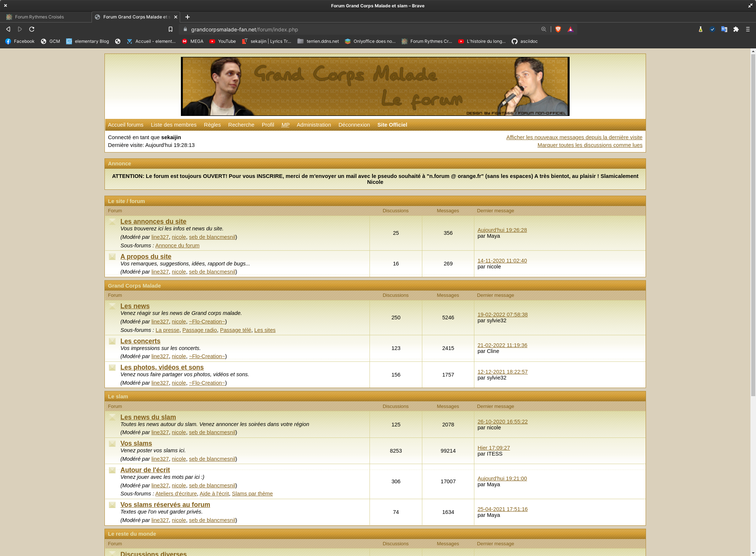This screenshot has width=756, height=556.
Task: Reload the page with refresh icon
Action: 32,29
